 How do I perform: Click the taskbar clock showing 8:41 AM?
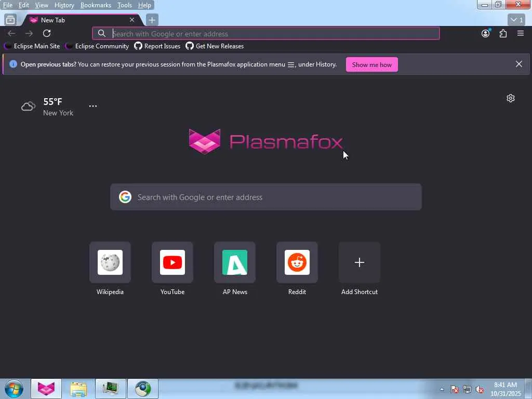[x=505, y=389]
